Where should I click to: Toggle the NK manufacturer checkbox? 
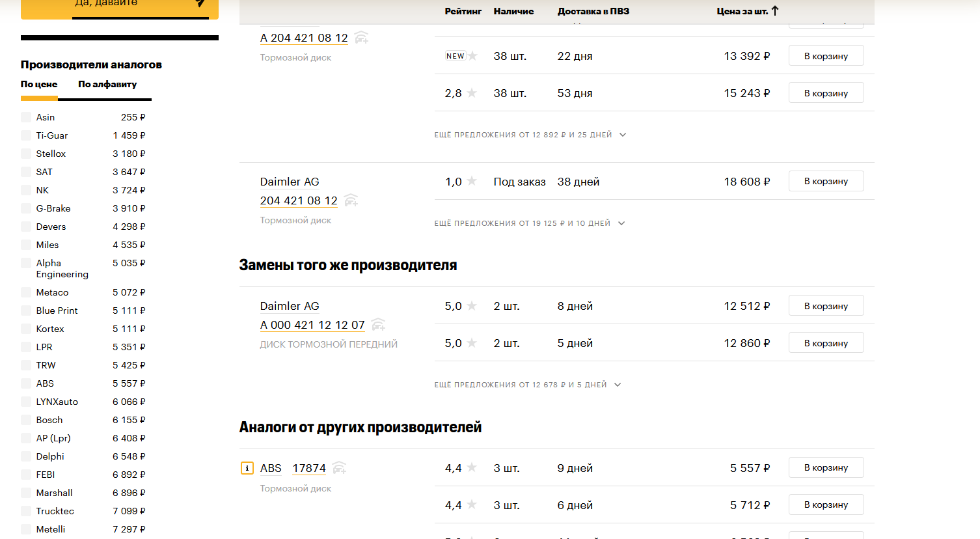pyautogui.click(x=26, y=190)
